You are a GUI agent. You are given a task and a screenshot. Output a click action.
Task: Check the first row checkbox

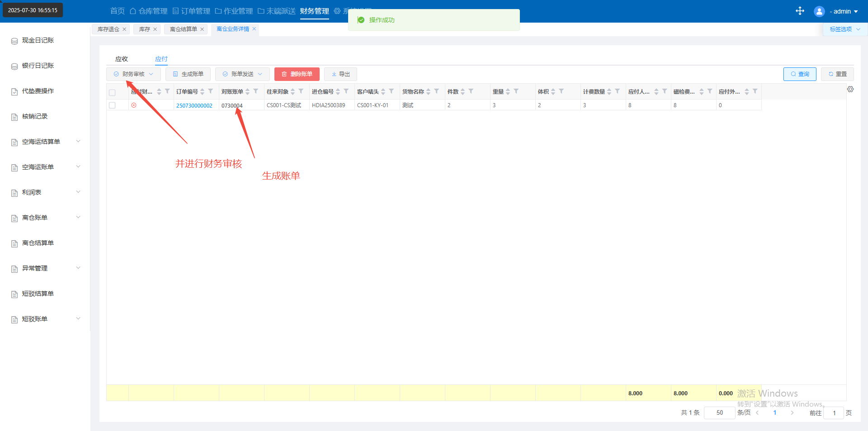coord(112,105)
